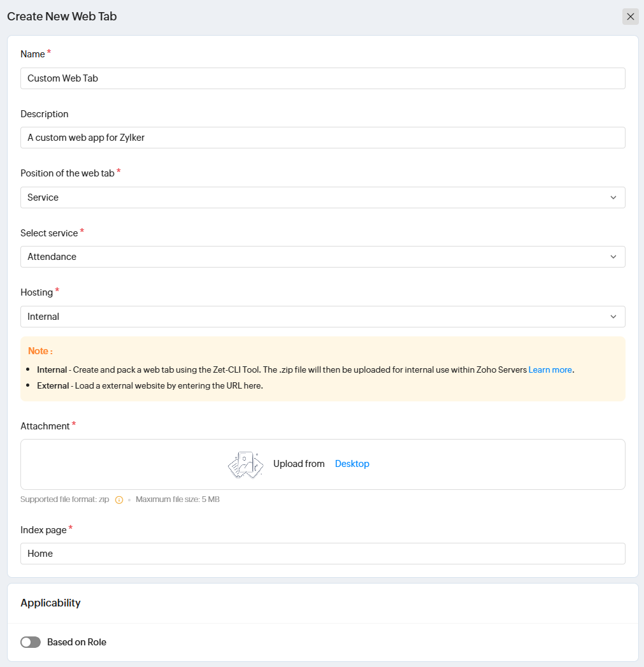Toggle the Based on Role switch

(31, 642)
